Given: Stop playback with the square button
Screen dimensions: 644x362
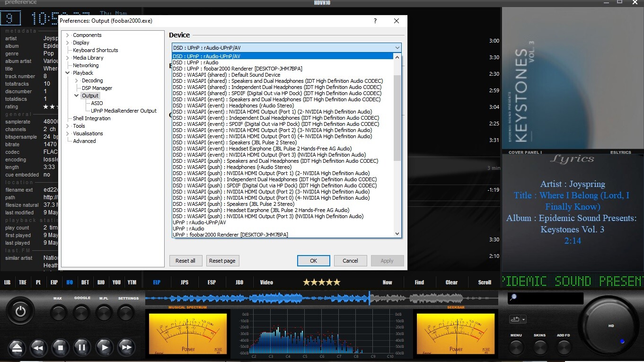Looking at the screenshot, I should coord(61,348).
